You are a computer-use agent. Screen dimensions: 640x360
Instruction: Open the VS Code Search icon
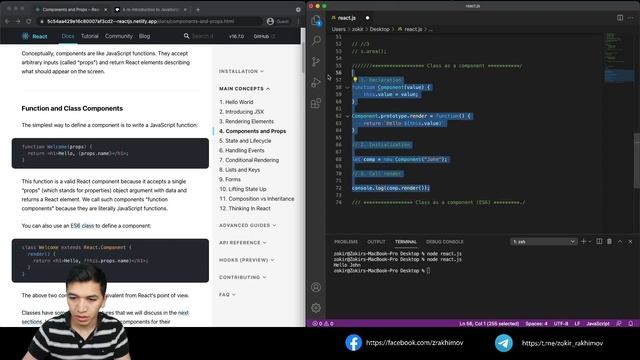coord(316,40)
